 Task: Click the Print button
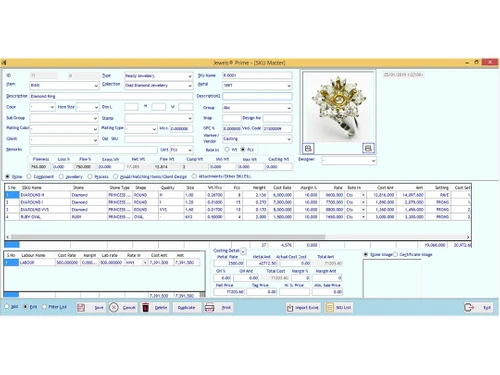(x=218, y=307)
